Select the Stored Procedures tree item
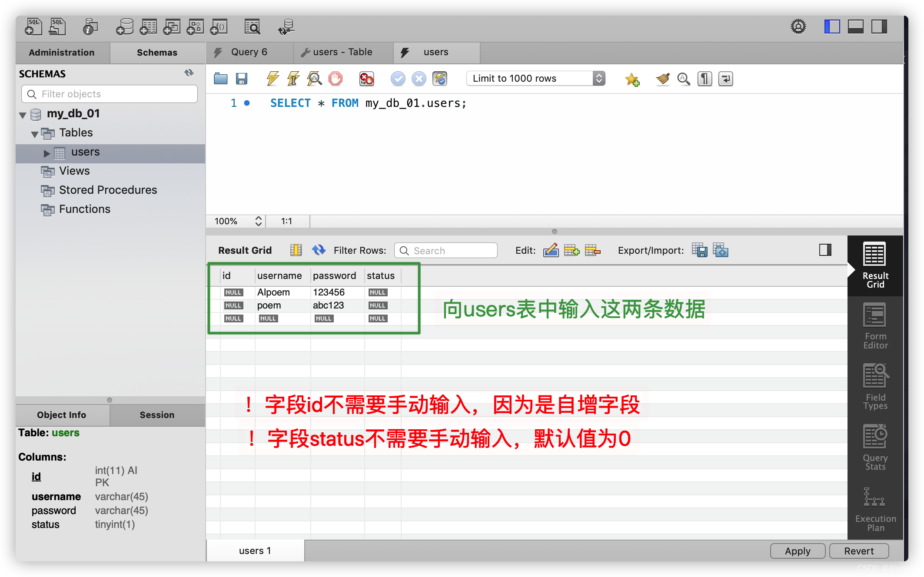Viewport: 924px width, 577px height. click(108, 190)
